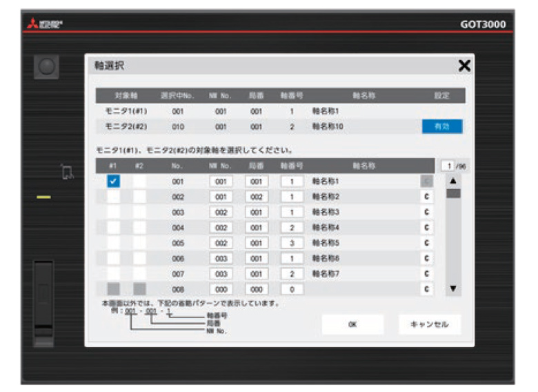Edit the NW No. field for row 003

point(221,212)
